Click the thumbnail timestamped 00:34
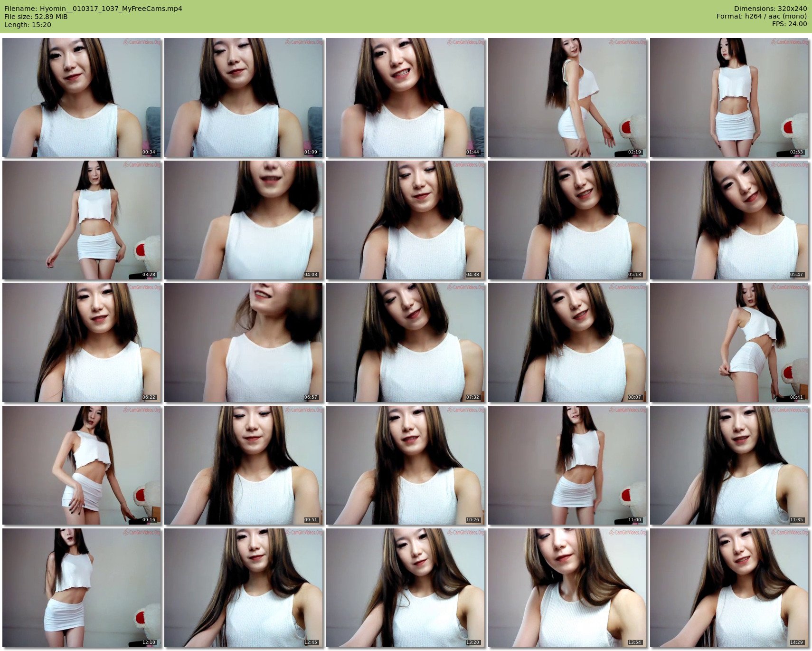The image size is (812, 651). (82, 97)
